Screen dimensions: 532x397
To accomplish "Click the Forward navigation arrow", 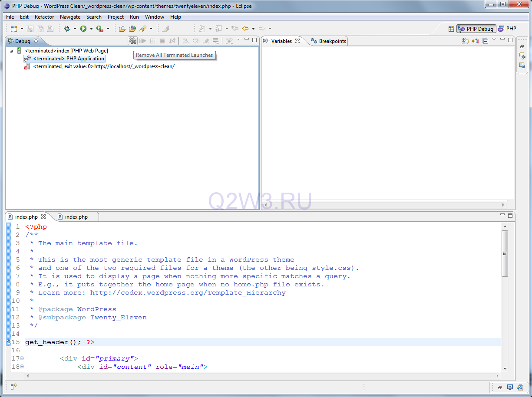I will 262,29.
